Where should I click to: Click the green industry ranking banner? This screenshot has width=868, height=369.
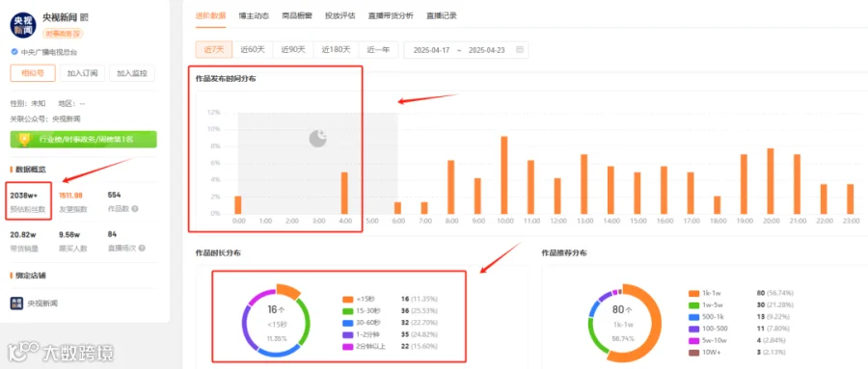84,140
